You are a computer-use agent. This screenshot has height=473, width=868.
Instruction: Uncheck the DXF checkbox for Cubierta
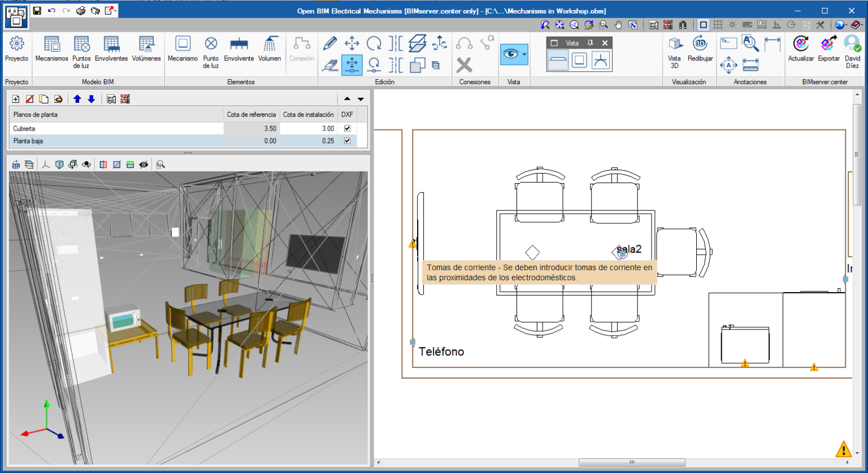pyautogui.click(x=347, y=128)
